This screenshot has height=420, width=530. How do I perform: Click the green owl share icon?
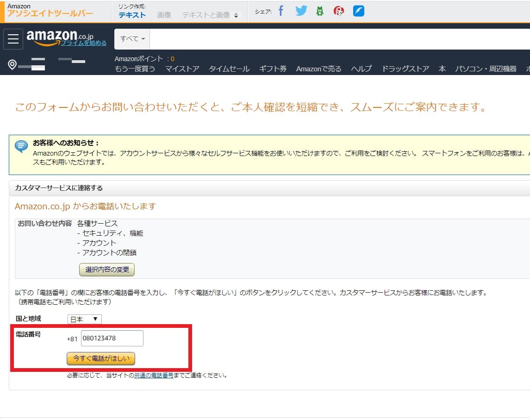click(319, 11)
